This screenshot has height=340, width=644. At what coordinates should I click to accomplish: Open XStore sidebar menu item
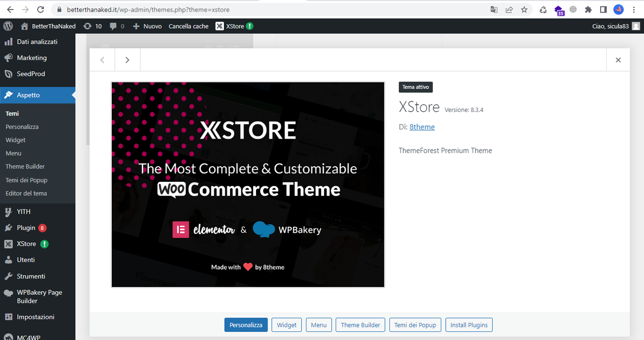[38, 244]
